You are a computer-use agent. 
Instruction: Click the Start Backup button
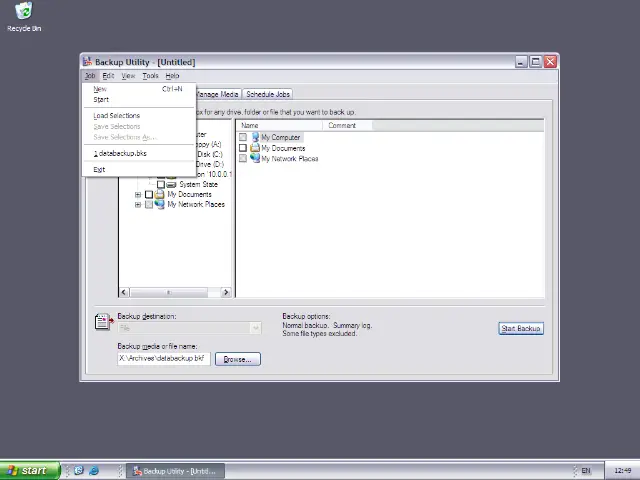pyautogui.click(x=520, y=328)
